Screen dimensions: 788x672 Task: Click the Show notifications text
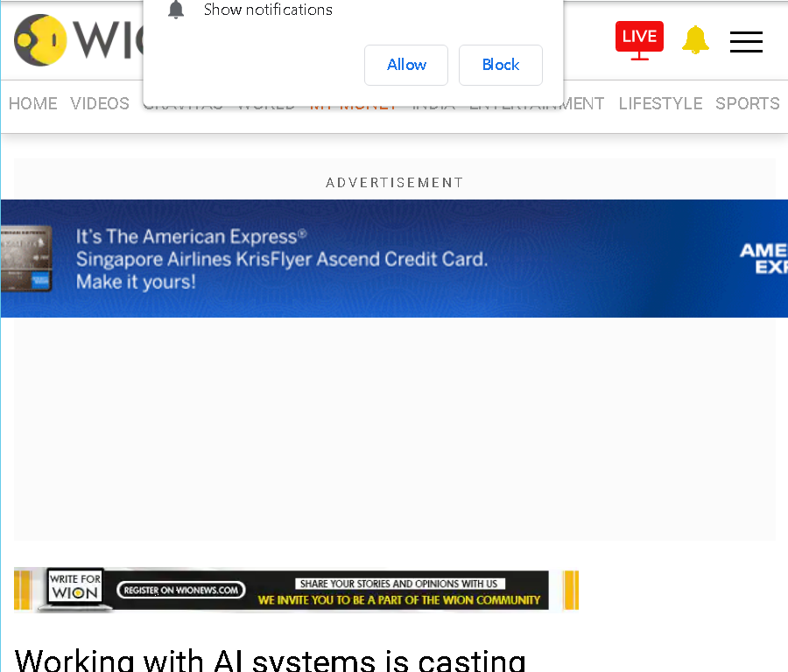(x=268, y=10)
